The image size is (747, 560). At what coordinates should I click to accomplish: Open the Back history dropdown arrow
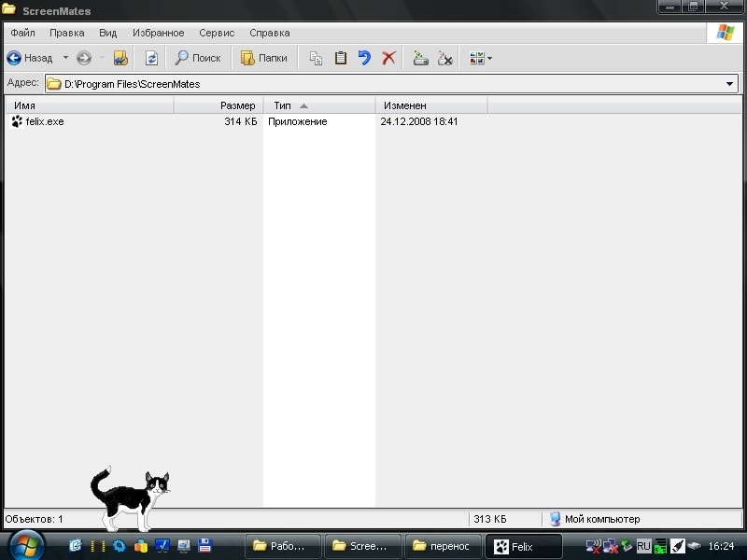coord(65,58)
